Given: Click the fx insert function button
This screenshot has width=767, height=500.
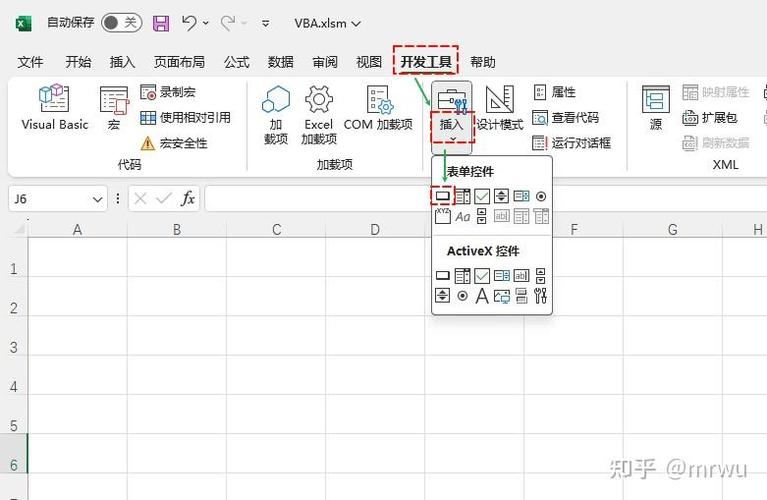Looking at the screenshot, I should pos(188,198).
